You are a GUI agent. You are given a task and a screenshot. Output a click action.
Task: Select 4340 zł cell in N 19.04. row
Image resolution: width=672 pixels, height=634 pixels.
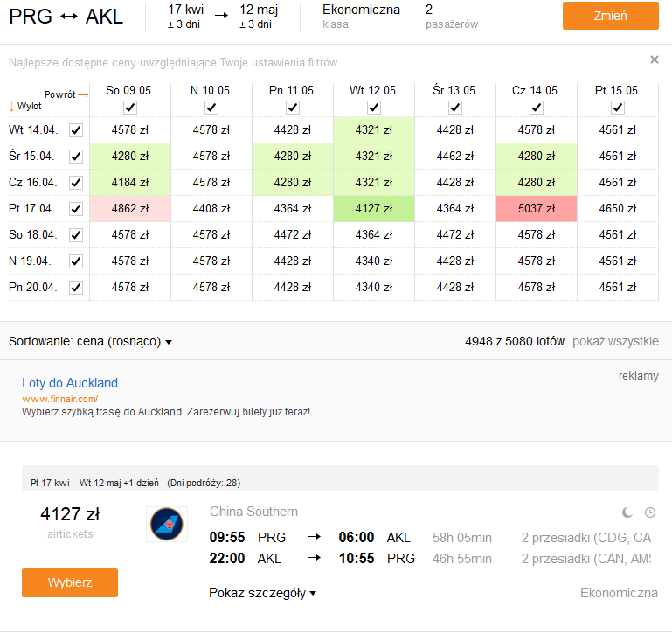click(x=374, y=261)
